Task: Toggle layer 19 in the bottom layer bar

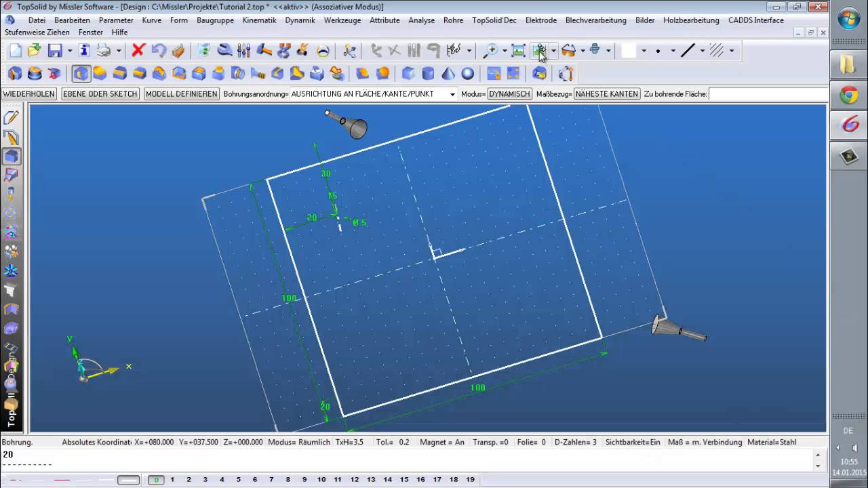Action: point(470,480)
